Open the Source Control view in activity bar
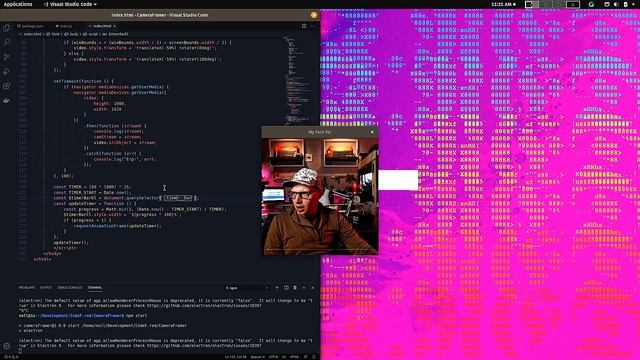 point(7,57)
